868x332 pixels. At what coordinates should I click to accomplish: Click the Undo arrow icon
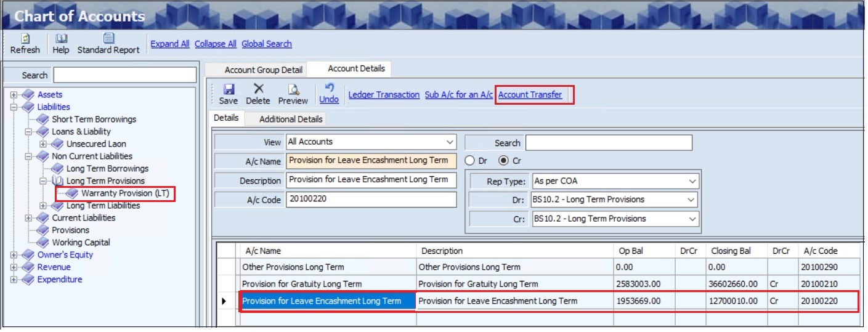[x=329, y=88]
